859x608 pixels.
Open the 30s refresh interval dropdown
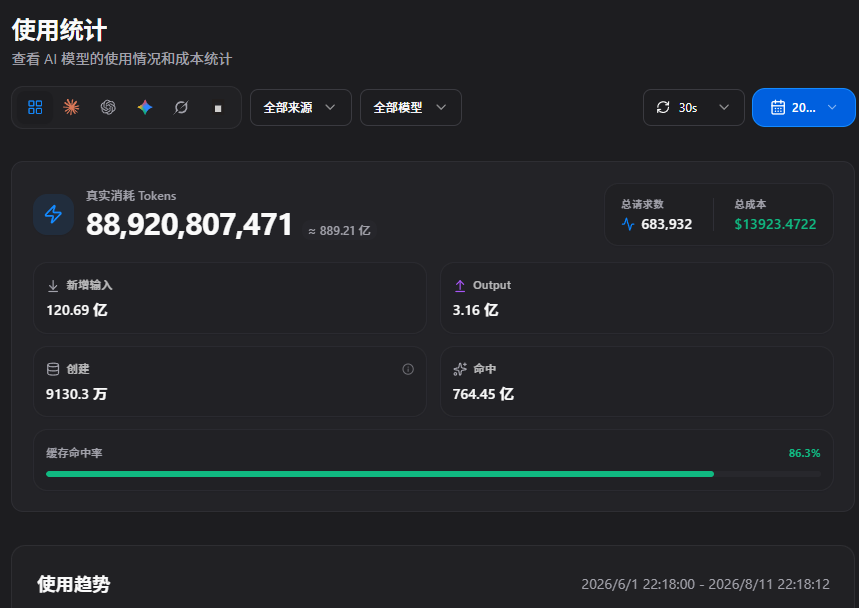pos(694,107)
